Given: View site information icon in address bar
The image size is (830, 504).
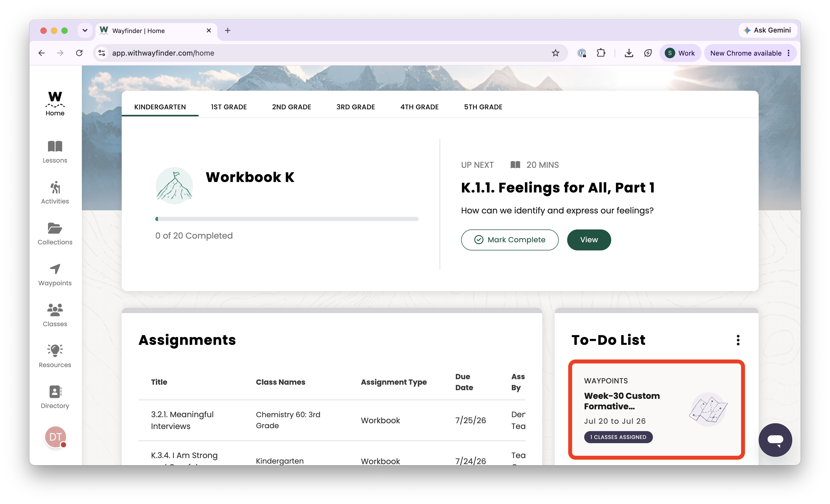Looking at the screenshot, I should (x=102, y=53).
